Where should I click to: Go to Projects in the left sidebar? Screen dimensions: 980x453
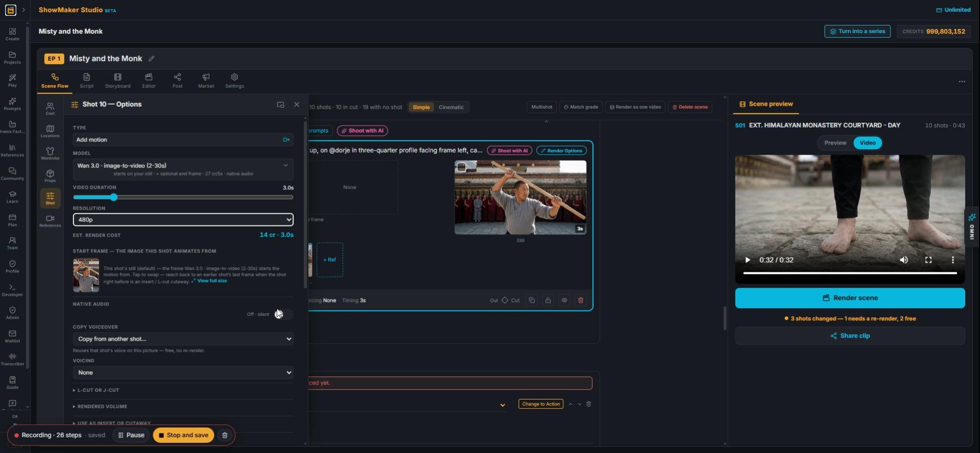pyautogui.click(x=12, y=57)
